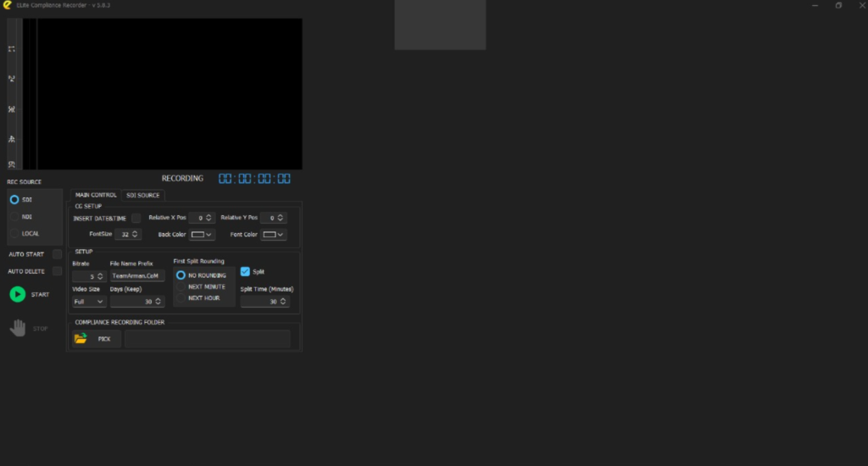Choose the NEXT MINUTE rounding option
This screenshot has height=466, width=868.
tap(181, 287)
